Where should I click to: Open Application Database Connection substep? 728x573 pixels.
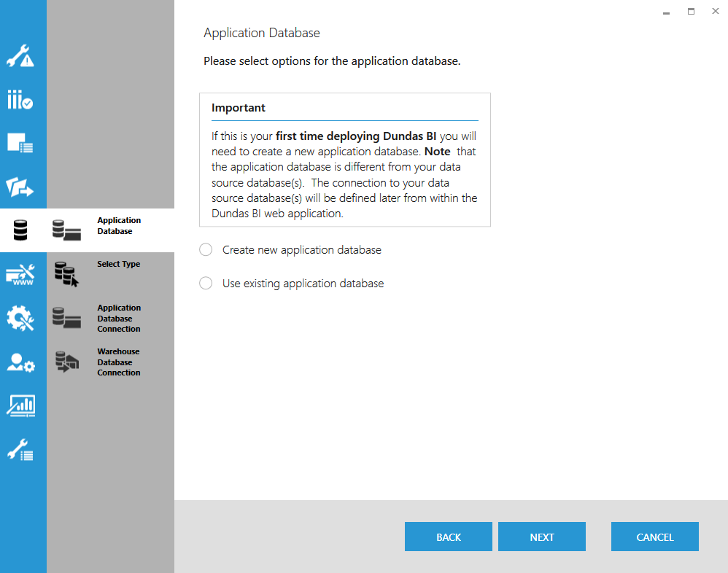(x=119, y=319)
